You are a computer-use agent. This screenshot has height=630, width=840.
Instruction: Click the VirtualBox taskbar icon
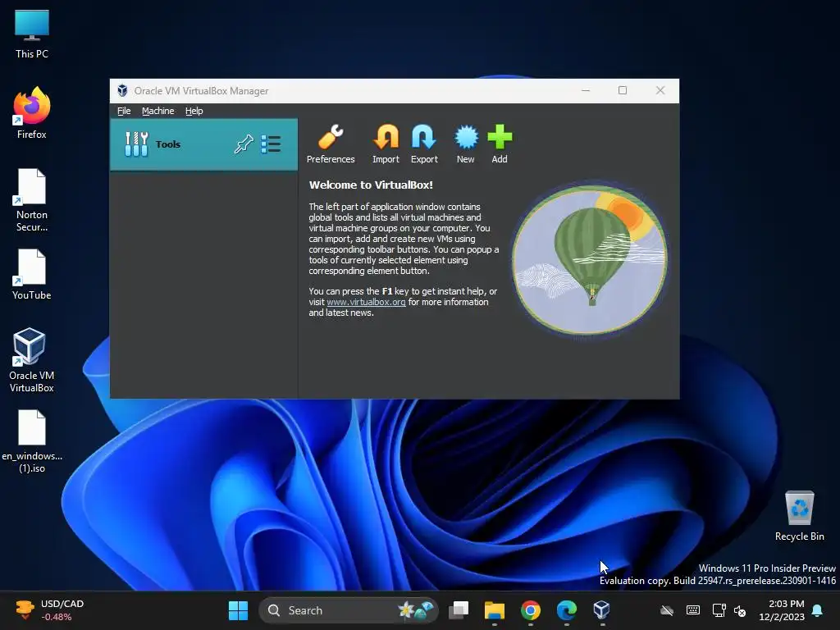602,609
